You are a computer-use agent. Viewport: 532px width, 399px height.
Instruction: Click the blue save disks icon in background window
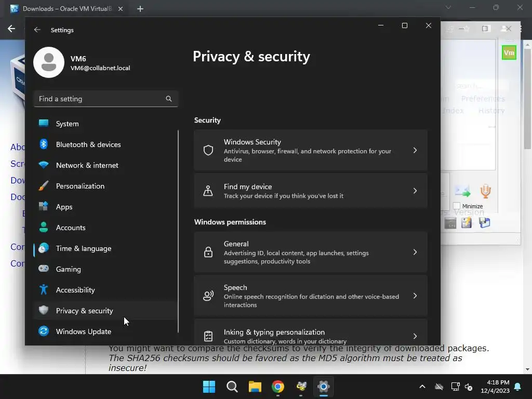(x=485, y=222)
